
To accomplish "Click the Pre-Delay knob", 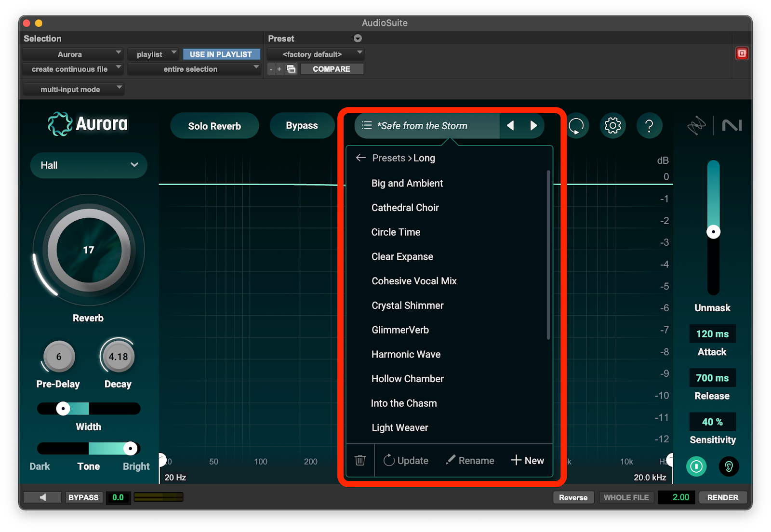I will click(x=59, y=357).
